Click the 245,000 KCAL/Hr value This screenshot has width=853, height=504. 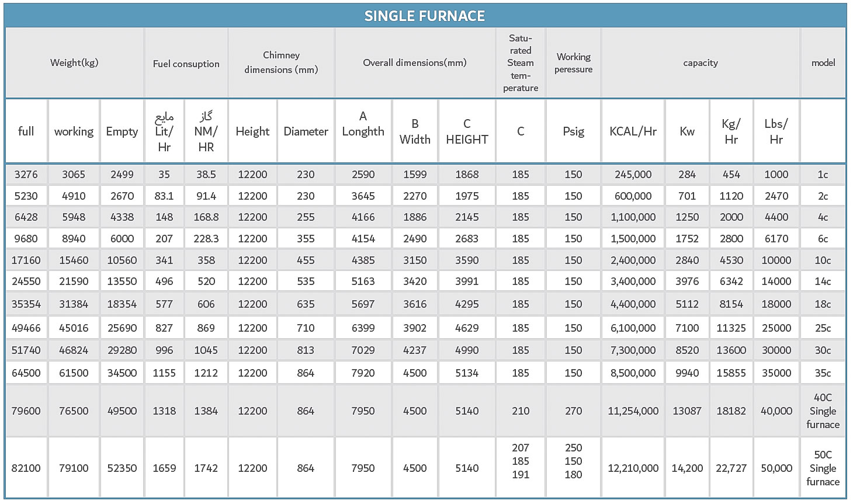pos(633,174)
